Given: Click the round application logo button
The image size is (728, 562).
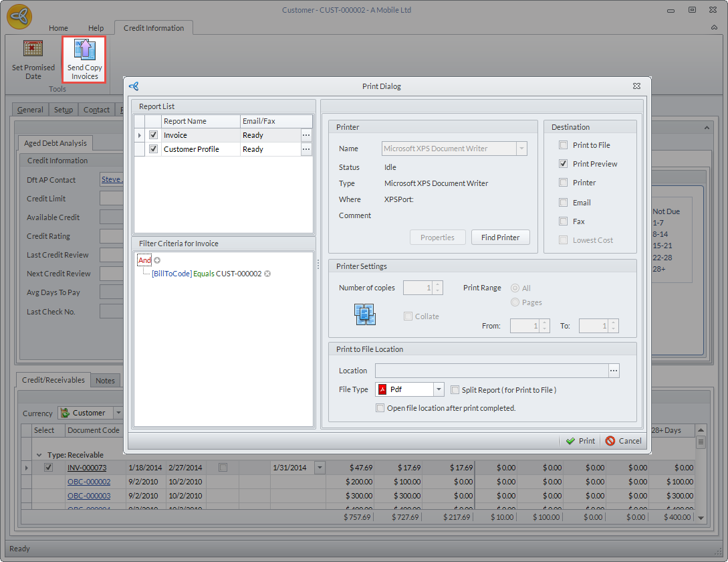Looking at the screenshot, I should (20, 17).
